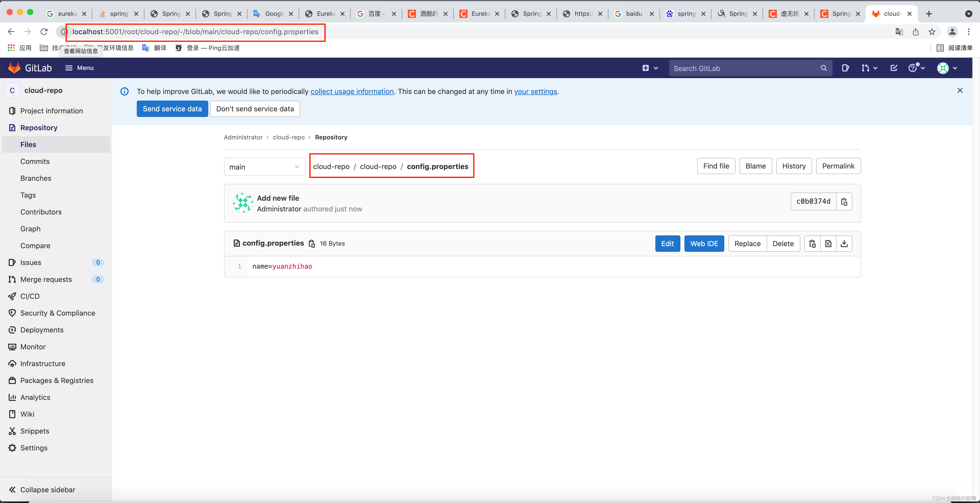Image resolution: width=980 pixels, height=503 pixels.
Task: Open the Issues icon in top navbar
Action: coord(845,68)
